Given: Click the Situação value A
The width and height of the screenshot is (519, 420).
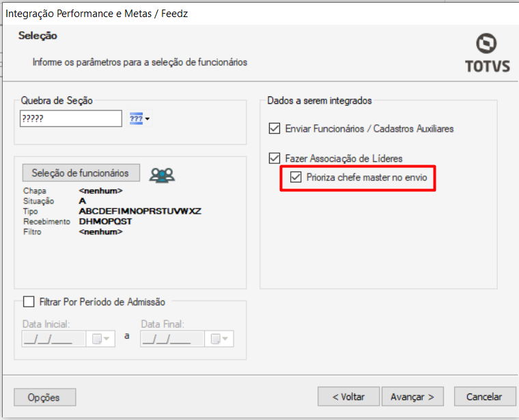Looking at the screenshot, I should (x=83, y=201).
